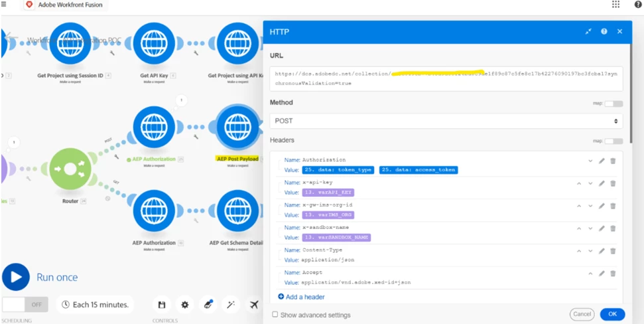Click wrench between lower AEP Authorization and Get Schema
This screenshot has width=644, height=324.
[x=196, y=220]
